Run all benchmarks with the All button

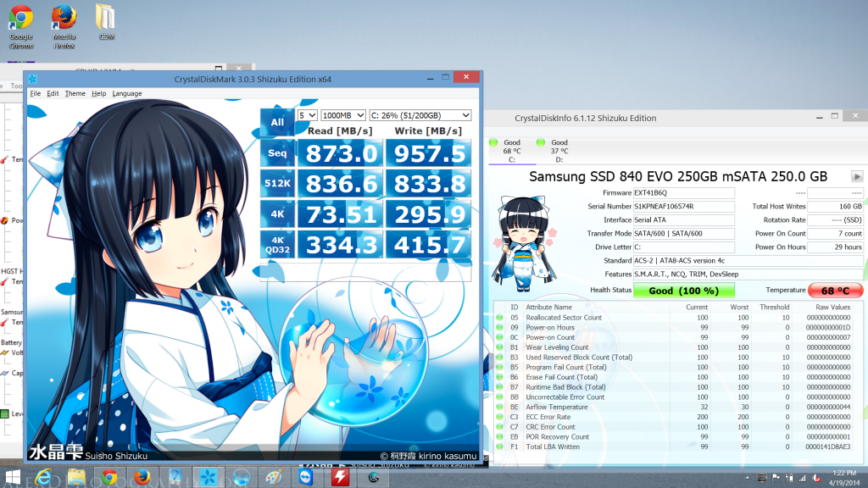click(277, 122)
